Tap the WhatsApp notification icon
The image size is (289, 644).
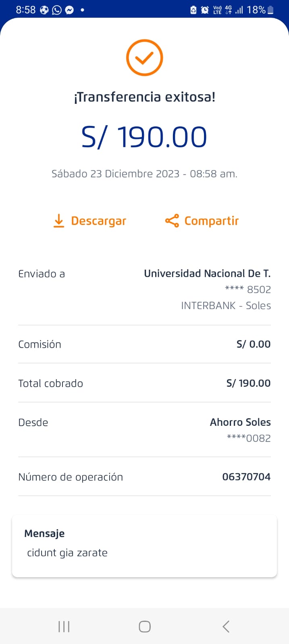point(57,10)
